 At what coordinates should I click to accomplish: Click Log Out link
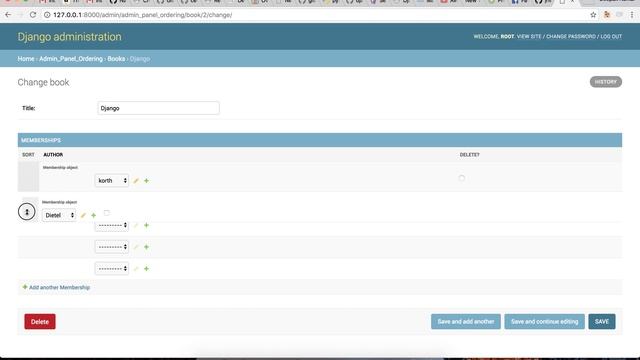[611, 36]
